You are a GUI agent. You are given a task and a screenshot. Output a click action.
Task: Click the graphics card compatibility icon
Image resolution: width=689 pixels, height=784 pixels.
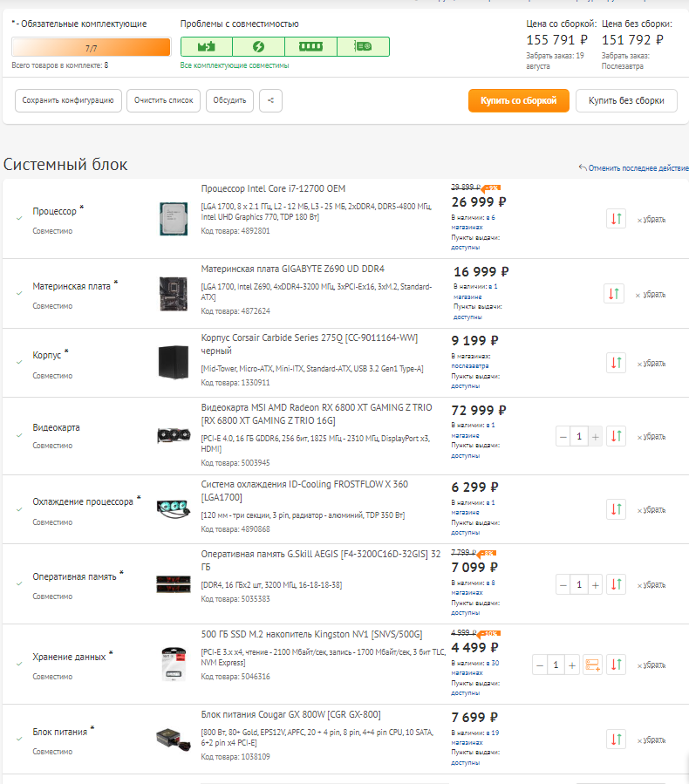364,46
